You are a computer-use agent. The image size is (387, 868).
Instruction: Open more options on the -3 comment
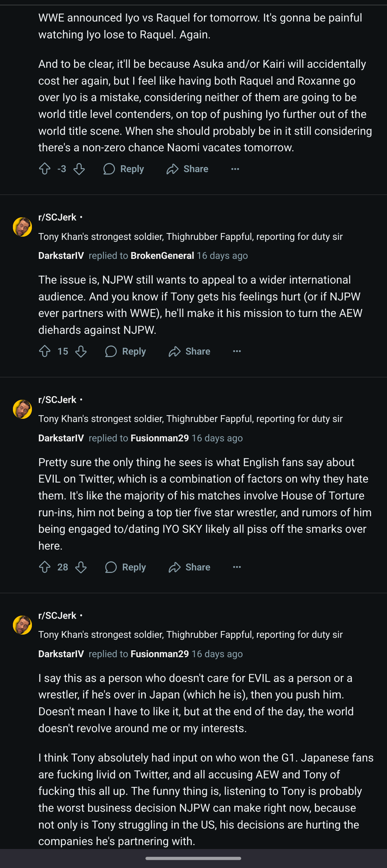pyautogui.click(x=235, y=169)
